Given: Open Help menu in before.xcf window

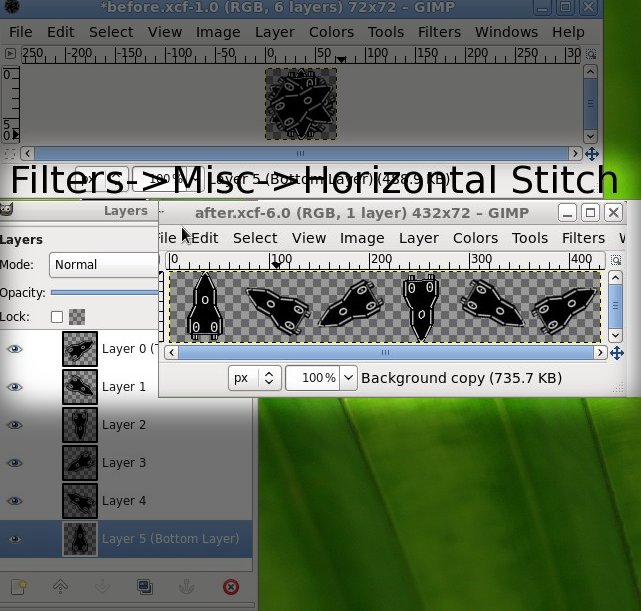Looking at the screenshot, I should (x=568, y=32).
